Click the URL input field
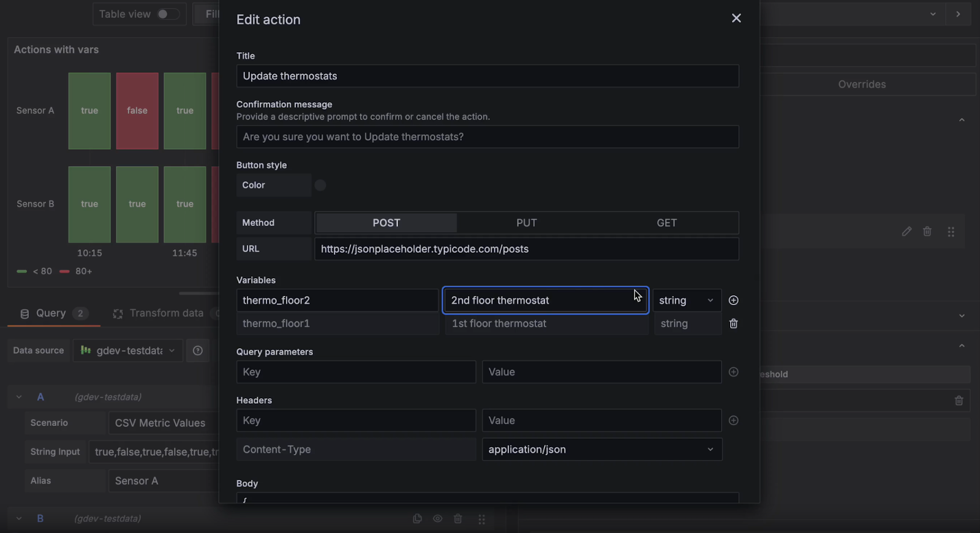The height and width of the screenshot is (533, 980). [x=526, y=249]
